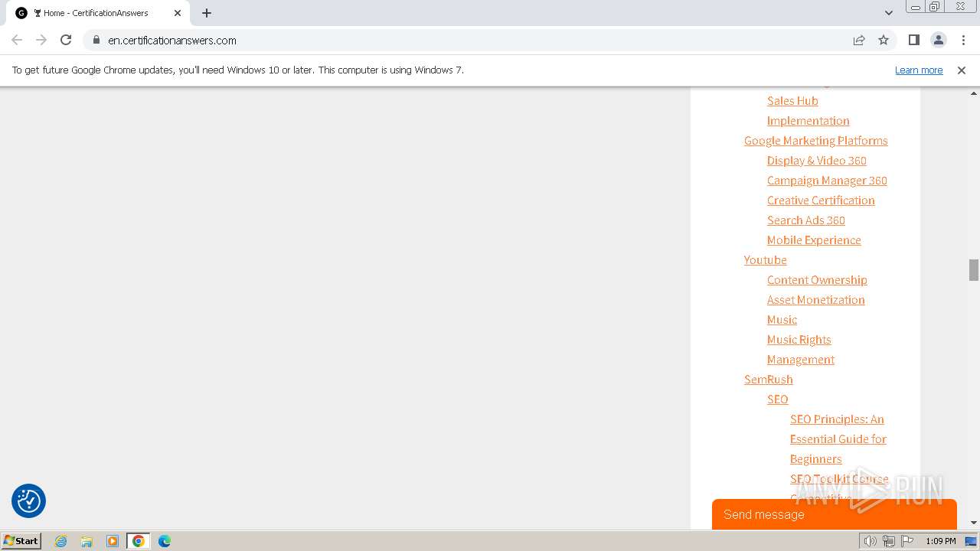Open the Chrome profile avatar menu
Screen dimensions: 980x551
point(938,40)
